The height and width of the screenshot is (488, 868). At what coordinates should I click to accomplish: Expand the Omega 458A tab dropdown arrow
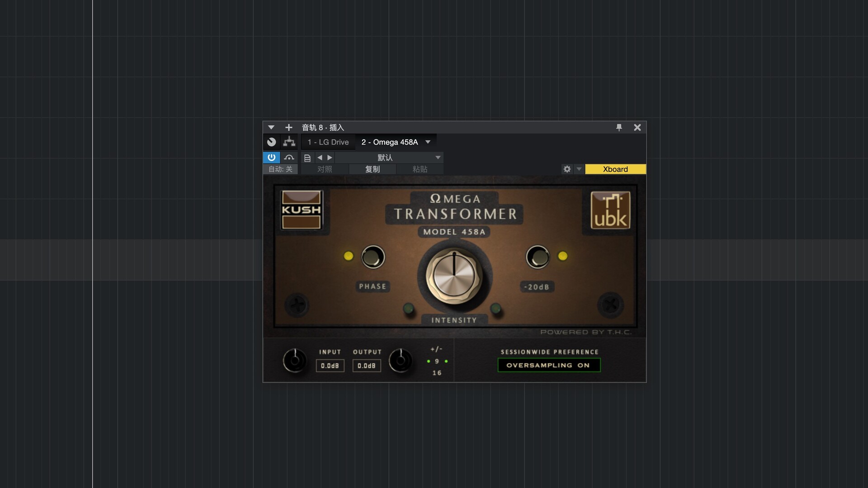tap(428, 142)
